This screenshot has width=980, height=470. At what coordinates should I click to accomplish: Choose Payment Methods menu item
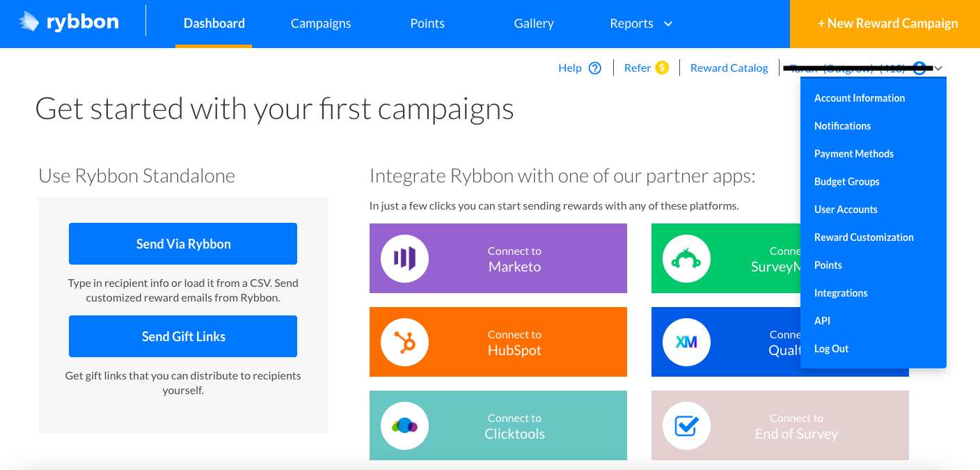click(x=854, y=154)
